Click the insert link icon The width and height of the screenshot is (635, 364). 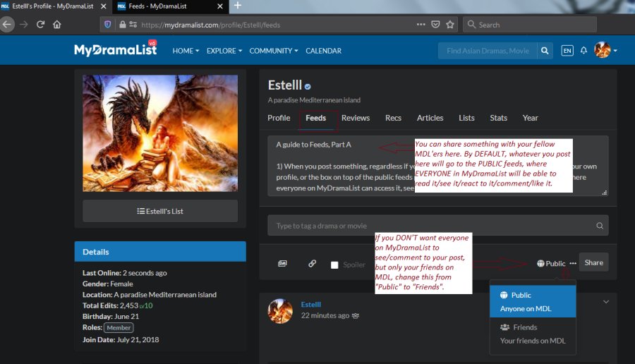pos(313,264)
